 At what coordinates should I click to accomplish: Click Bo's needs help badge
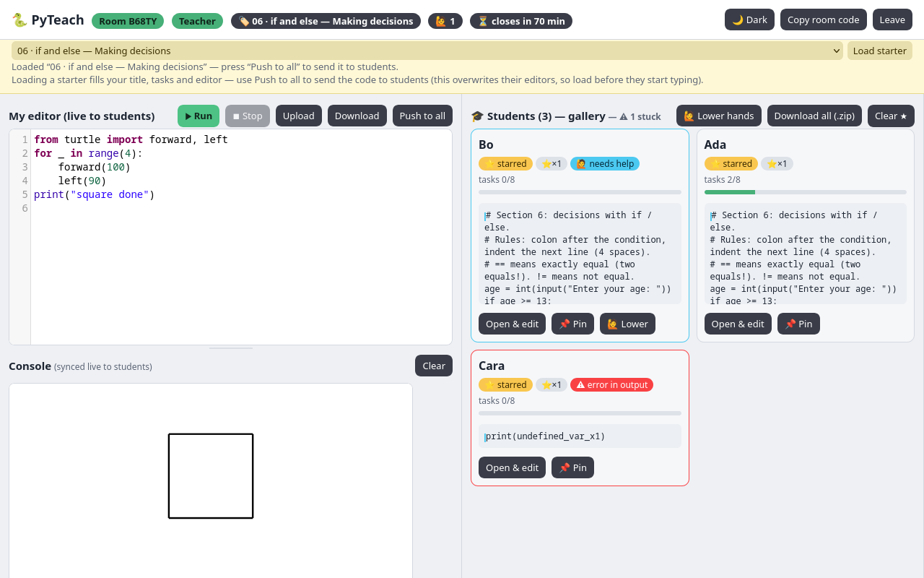605,163
